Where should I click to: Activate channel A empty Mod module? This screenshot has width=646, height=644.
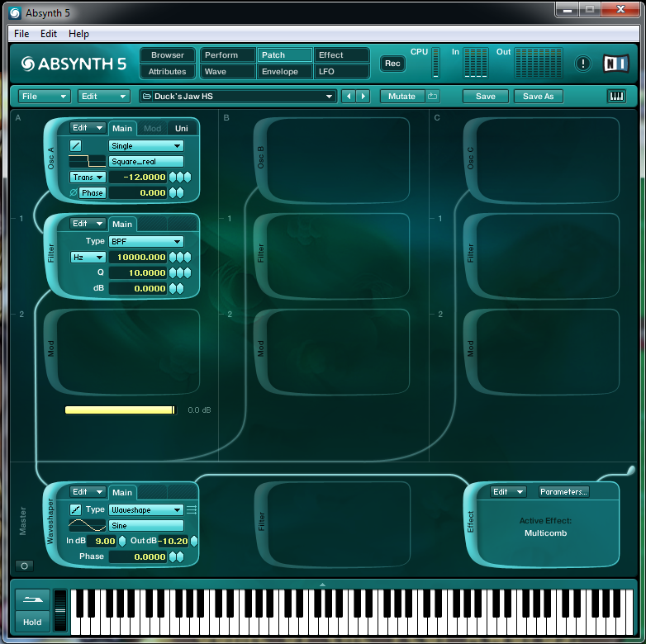pyautogui.click(x=122, y=352)
